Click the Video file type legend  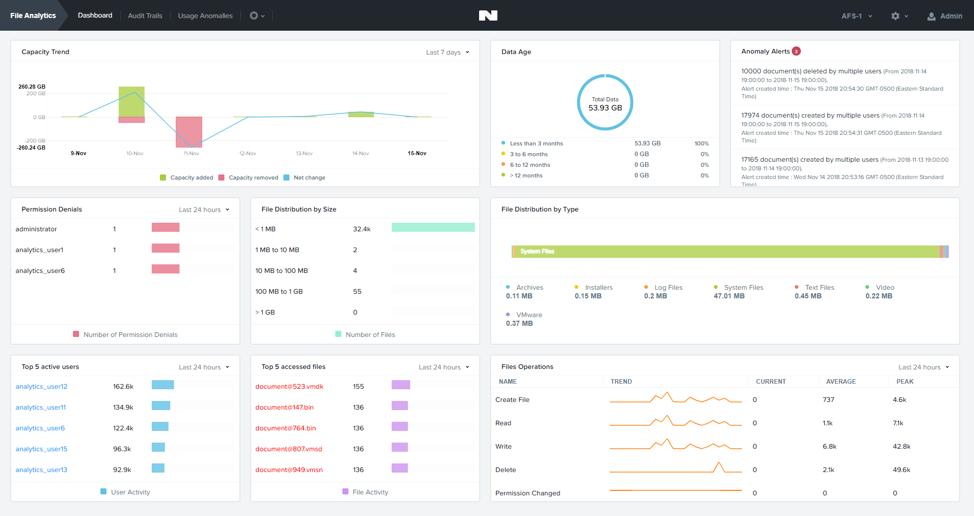pyautogui.click(x=880, y=291)
